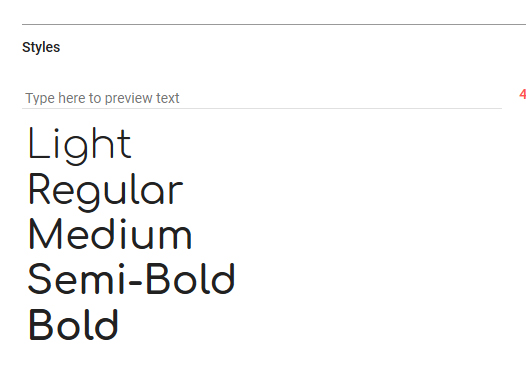This screenshot has height=376, width=526.
Task: Select the Medium font style sample
Action: [110, 234]
